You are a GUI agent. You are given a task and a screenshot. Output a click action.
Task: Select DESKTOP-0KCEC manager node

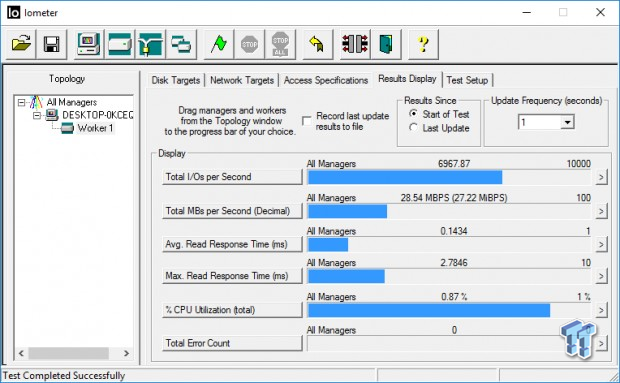tap(97, 115)
